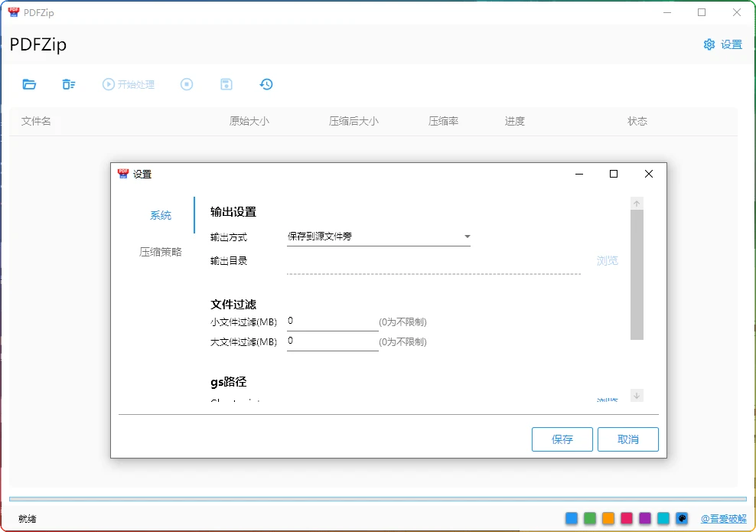Screen dimensions: 756x532
Task: Click the open folder icon in toolbar
Action: pos(29,84)
